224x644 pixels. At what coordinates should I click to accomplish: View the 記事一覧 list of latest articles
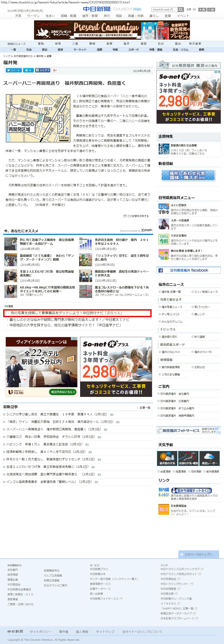point(145,408)
